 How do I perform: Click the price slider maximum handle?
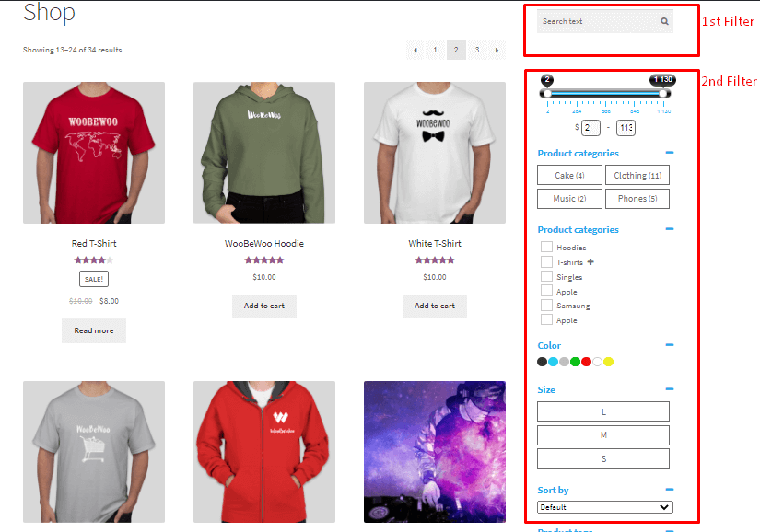click(662, 94)
